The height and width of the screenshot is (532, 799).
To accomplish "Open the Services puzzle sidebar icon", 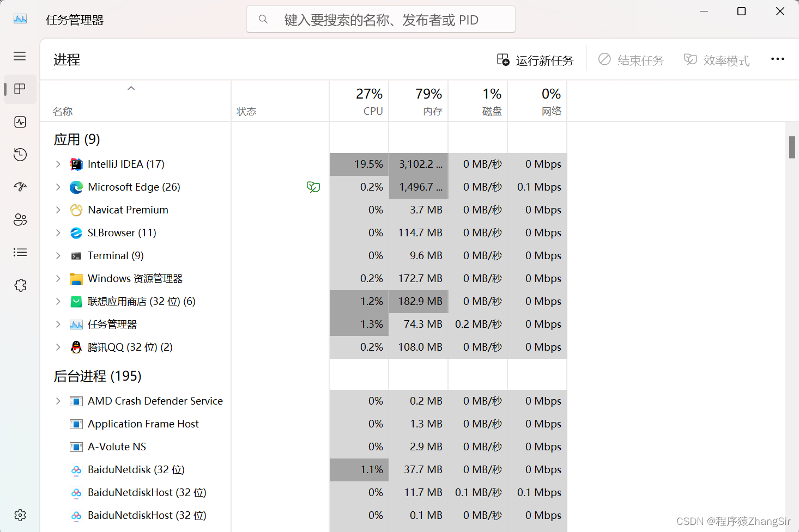I will [20, 285].
